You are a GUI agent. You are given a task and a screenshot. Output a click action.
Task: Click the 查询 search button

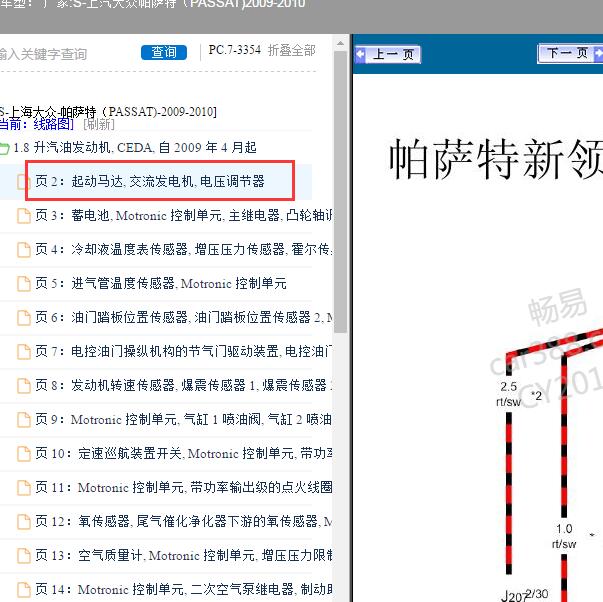coord(164,52)
